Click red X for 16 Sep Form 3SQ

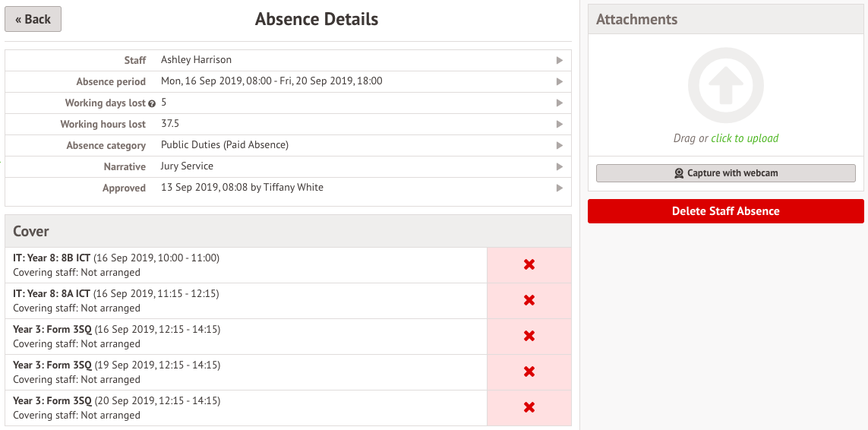coord(529,336)
